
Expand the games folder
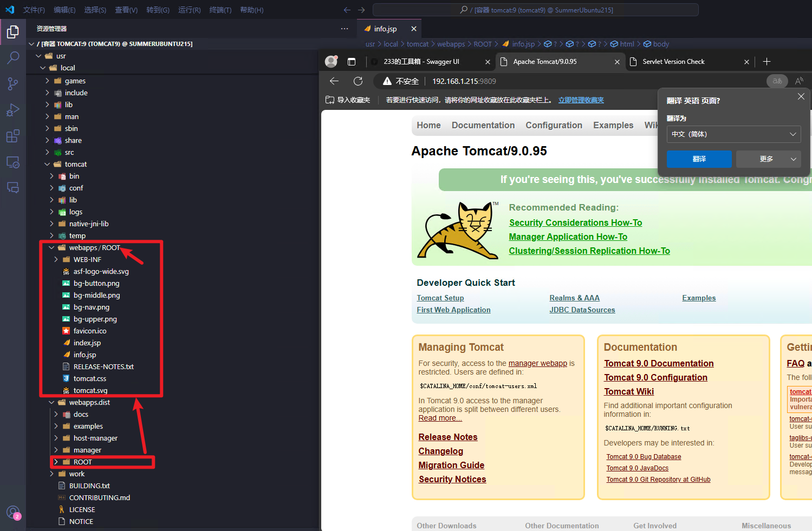[x=47, y=81]
